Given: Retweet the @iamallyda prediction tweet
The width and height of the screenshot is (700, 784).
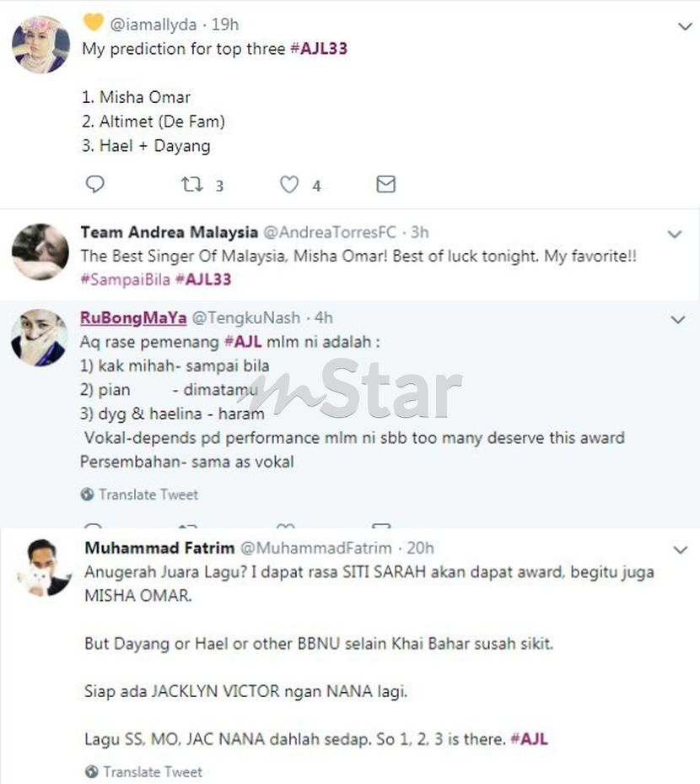Looking at the screenshot, I should (191, 185).
